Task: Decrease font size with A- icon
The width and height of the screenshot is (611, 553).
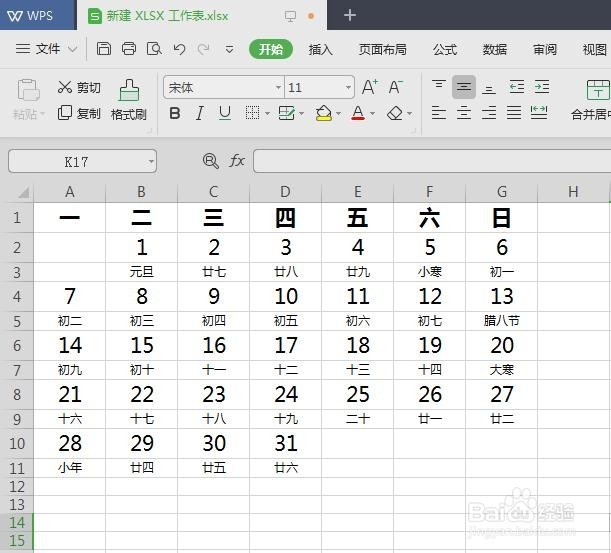Action: 396,87
